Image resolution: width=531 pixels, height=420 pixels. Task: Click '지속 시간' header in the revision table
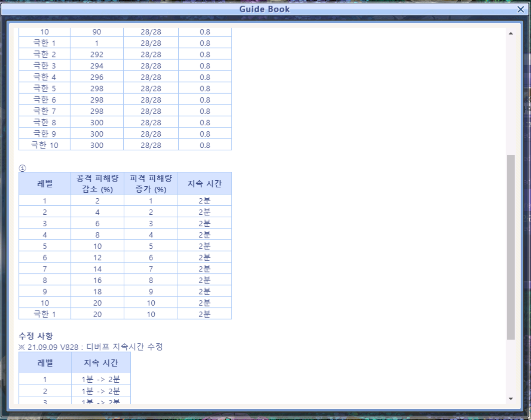(101, 363)
